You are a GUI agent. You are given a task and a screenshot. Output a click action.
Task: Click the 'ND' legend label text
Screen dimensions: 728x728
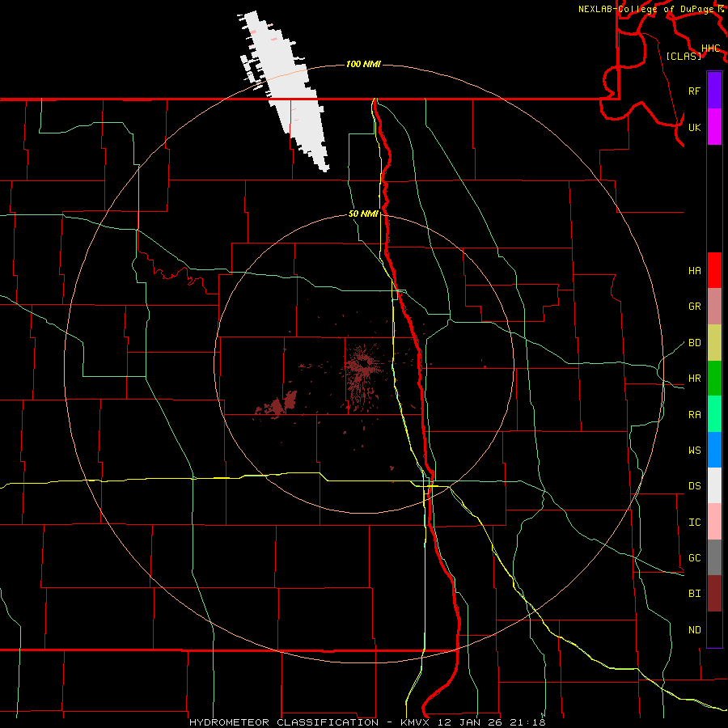694,630
